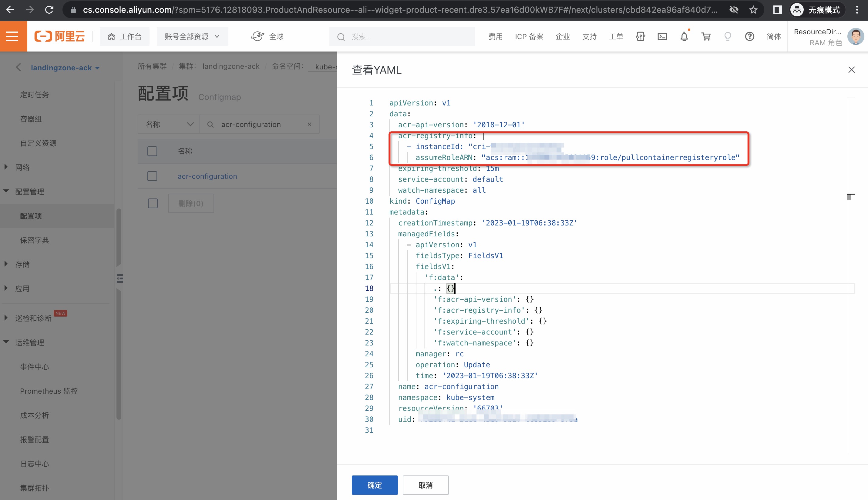The image size is (868, 500).
Task: Click the lightbulb tips icon
Action: pyautogui.click(x=728, y=36)
